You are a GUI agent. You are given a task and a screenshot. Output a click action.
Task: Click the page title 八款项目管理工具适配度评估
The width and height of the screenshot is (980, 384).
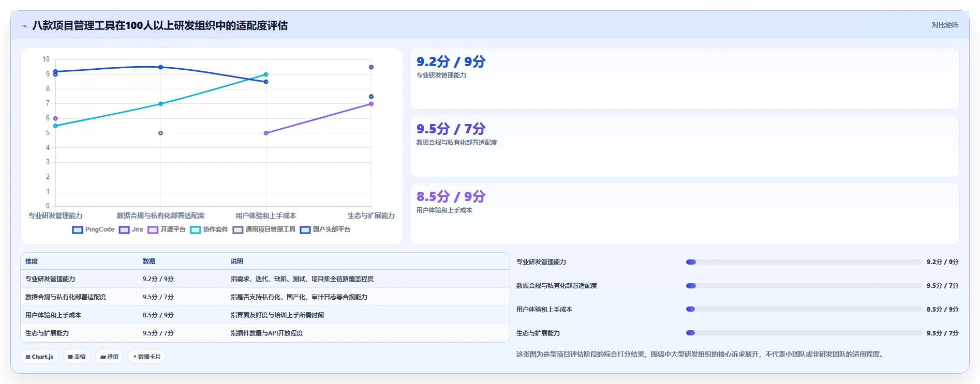160,26
